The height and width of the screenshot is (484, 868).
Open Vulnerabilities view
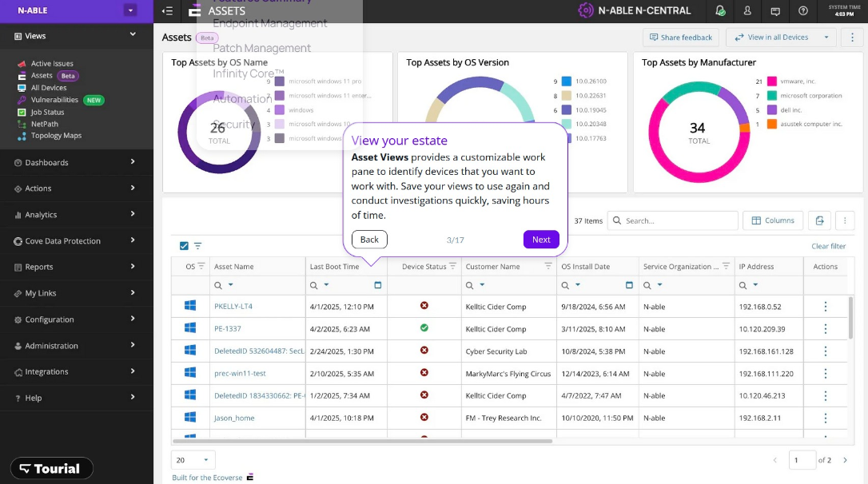point(54,100)
